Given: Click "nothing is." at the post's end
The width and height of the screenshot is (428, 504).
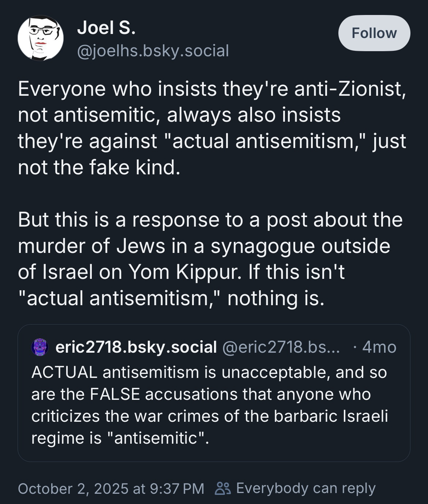Looking at the screenshot, I should pyautogui.click(x=275, y=298).
